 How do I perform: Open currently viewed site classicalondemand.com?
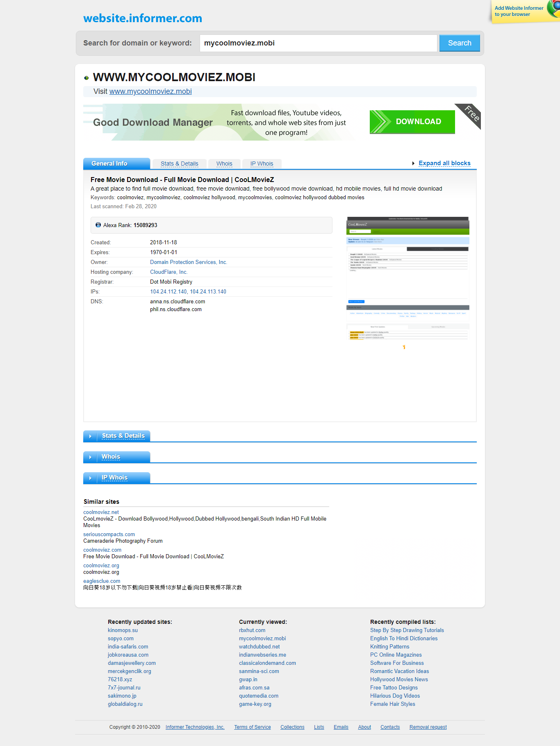[267, 663]
